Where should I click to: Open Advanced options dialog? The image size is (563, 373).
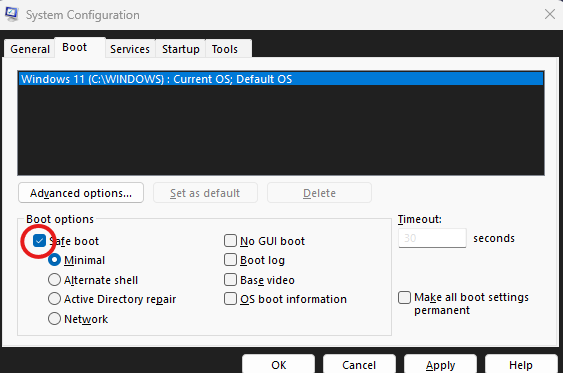click(81, 193)
